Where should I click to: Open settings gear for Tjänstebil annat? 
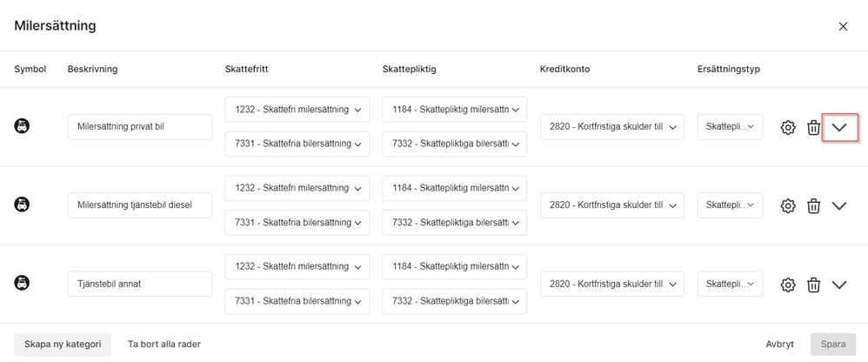[788, 285]
